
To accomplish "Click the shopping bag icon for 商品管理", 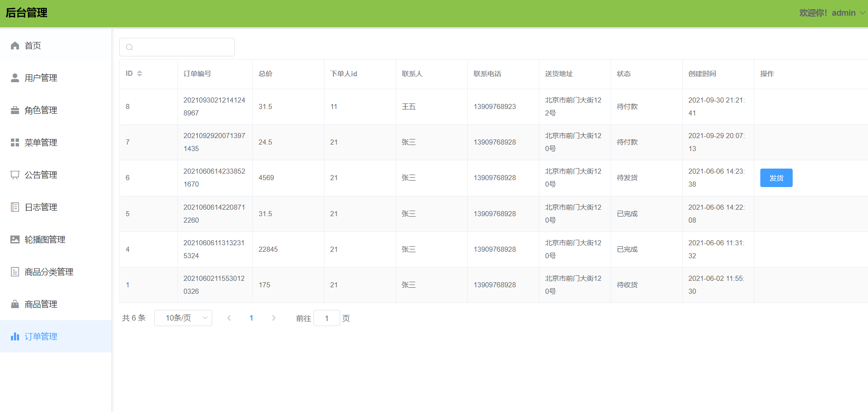I will 15,304.
